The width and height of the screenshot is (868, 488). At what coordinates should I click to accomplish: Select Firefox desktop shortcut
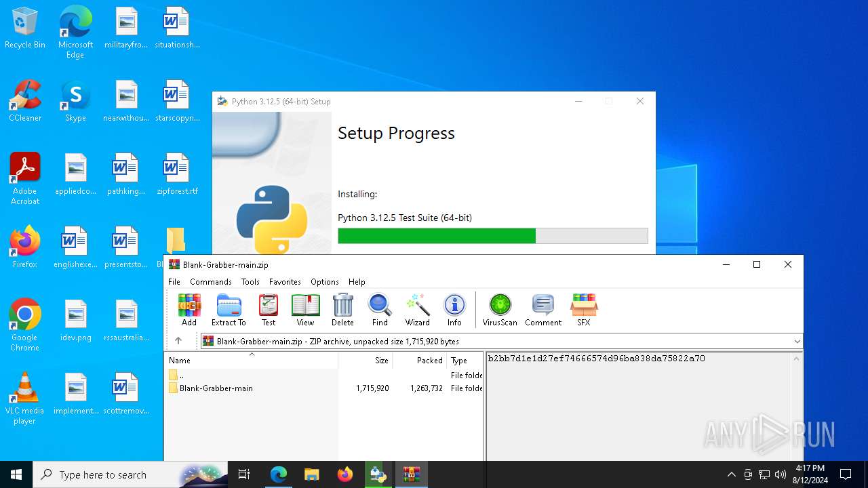(x=25, y=248)
